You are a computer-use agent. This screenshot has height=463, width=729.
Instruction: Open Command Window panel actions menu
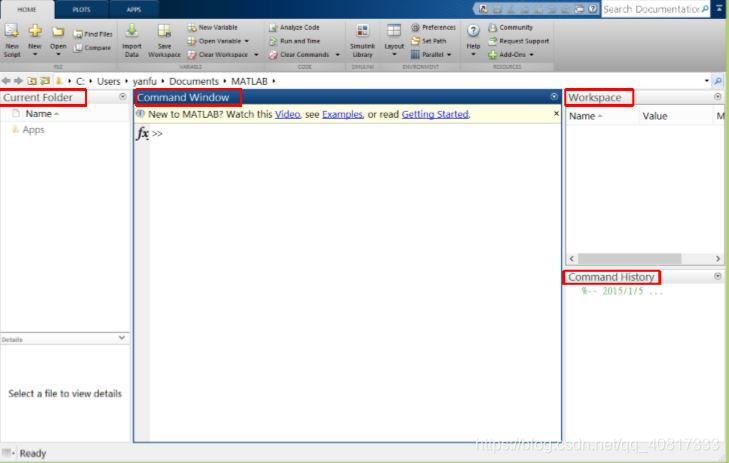pyautogui.click(x=554, y=96)
